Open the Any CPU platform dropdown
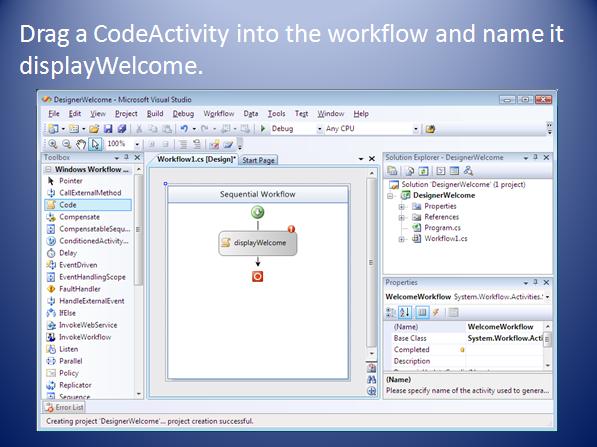Viewport: 597px width, 447px height. click(416, 129)
